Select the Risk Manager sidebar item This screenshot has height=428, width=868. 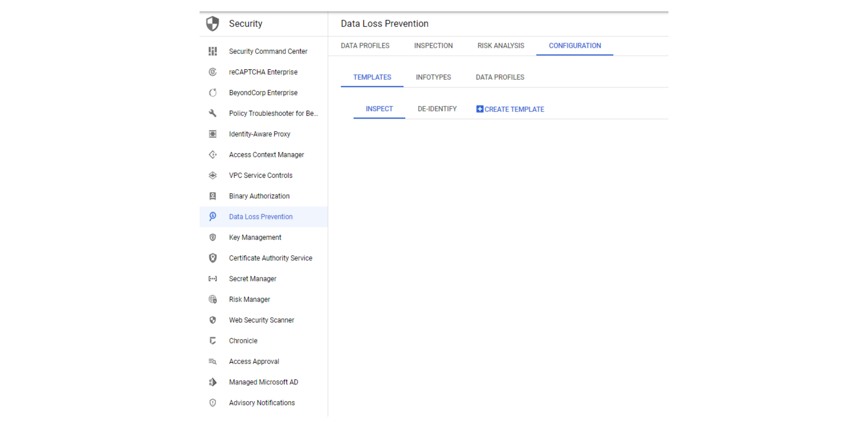[249, 299]
